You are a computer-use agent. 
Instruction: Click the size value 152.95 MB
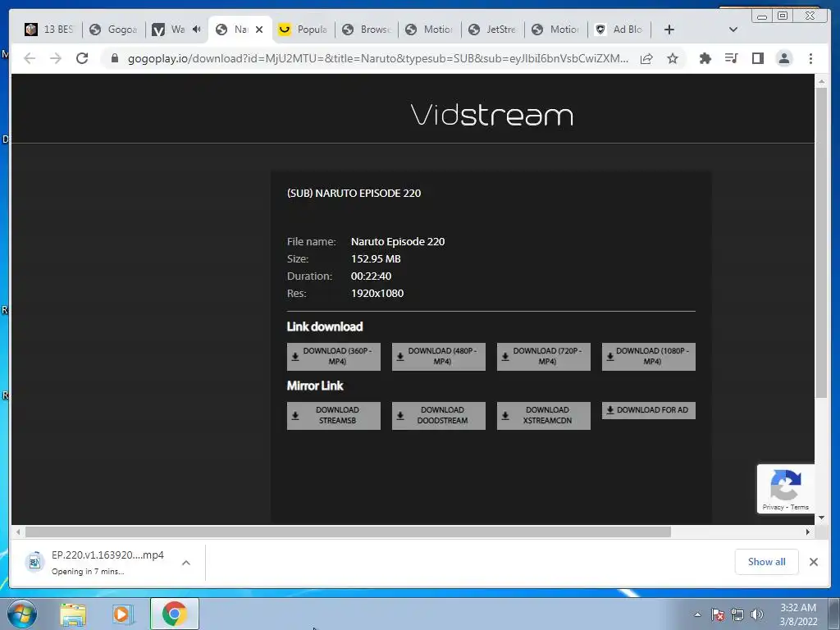pyautogui.click(x=376, y=258)
